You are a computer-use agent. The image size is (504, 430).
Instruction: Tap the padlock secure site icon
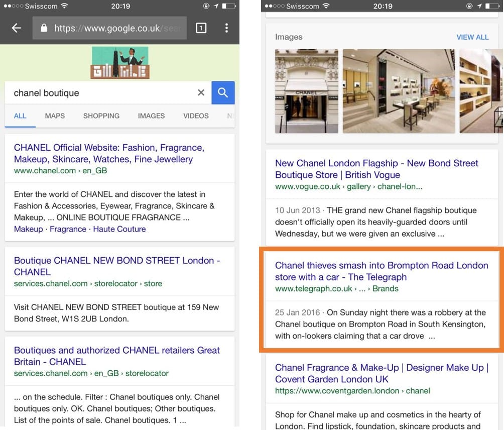[x=44, y=28]
